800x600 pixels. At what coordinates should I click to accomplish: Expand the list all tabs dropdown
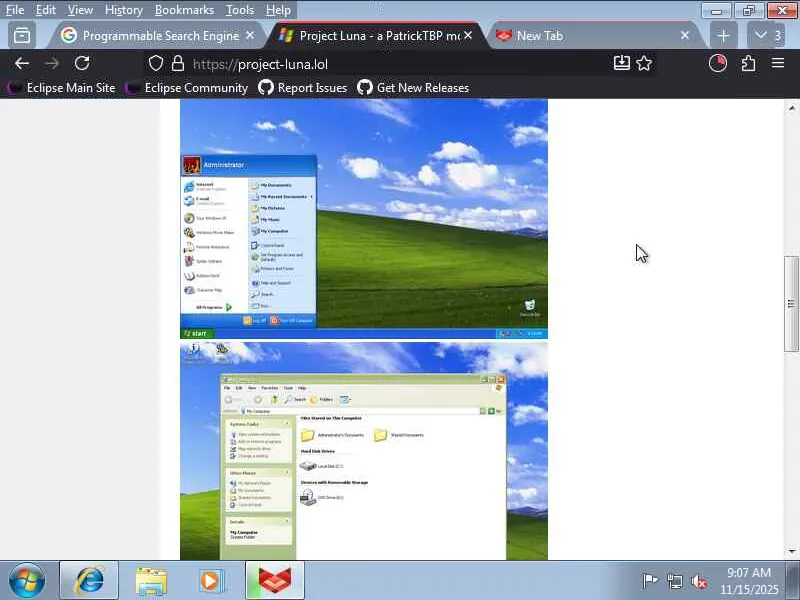click(766, 35)
